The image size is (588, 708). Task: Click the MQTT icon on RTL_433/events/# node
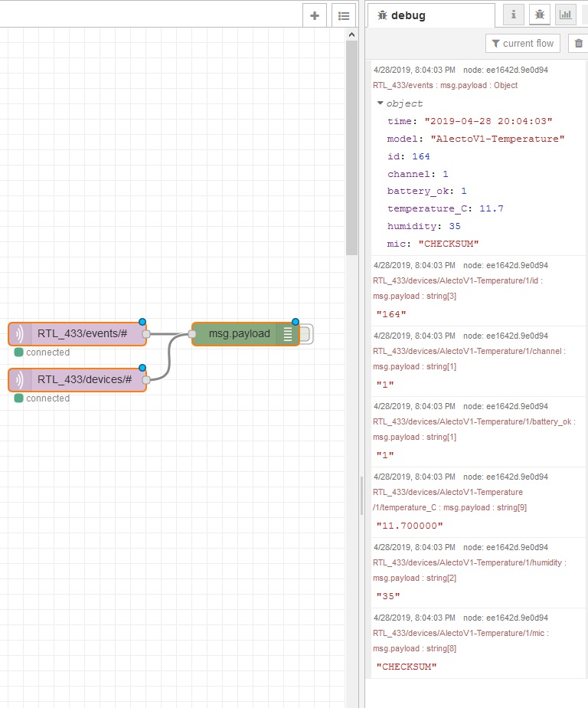coord(21,334)
